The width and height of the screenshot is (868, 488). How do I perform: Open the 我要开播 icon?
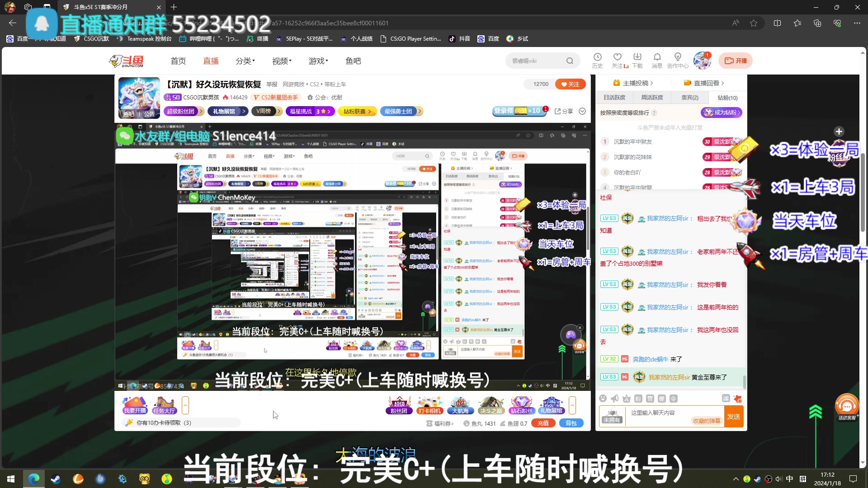135,405
